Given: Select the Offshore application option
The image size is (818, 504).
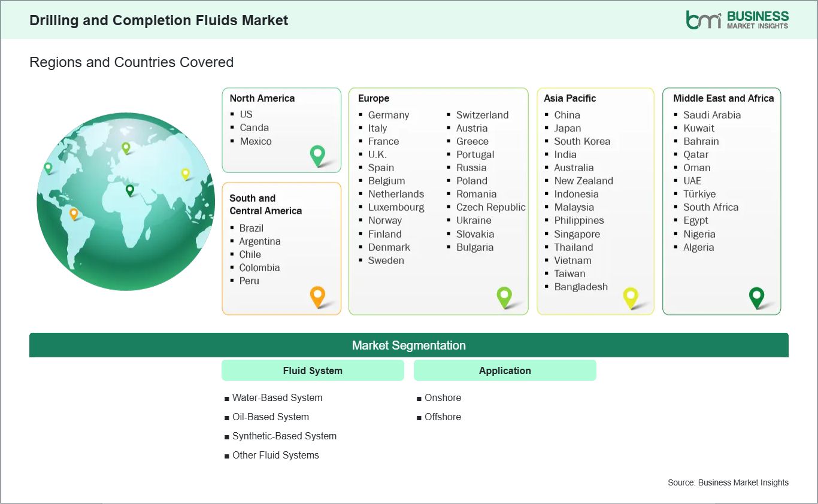Looking at the screenshot, I should click(x=443, y=417).
